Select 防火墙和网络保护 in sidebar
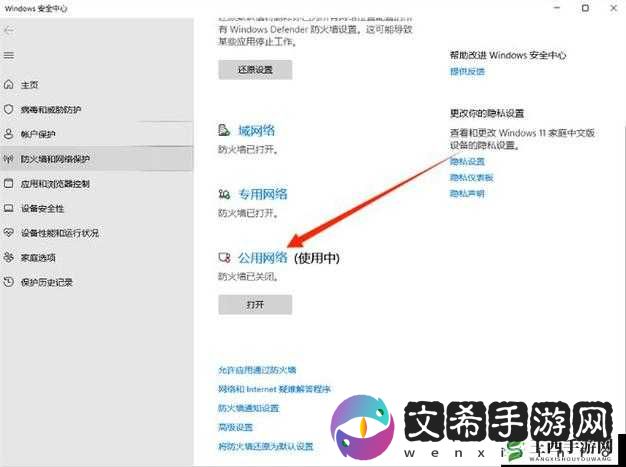Viewport: 626px width, 467px height. (x=96, y=159)
